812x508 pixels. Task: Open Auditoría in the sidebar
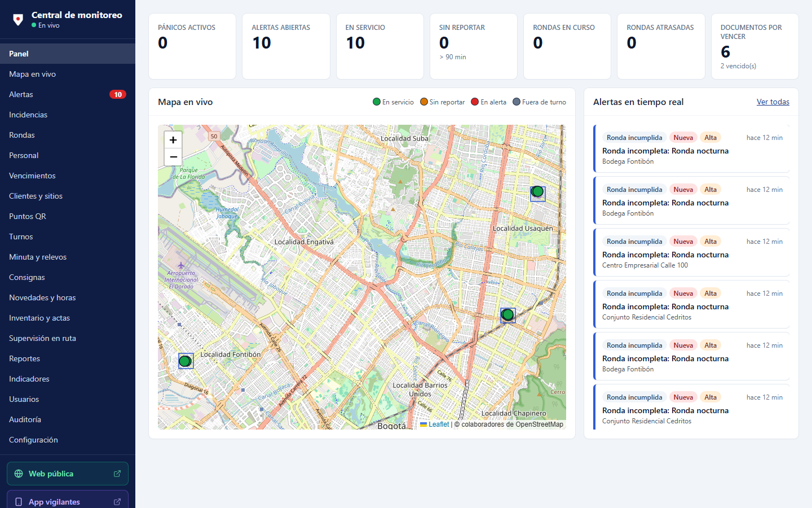tap(68, 419)
